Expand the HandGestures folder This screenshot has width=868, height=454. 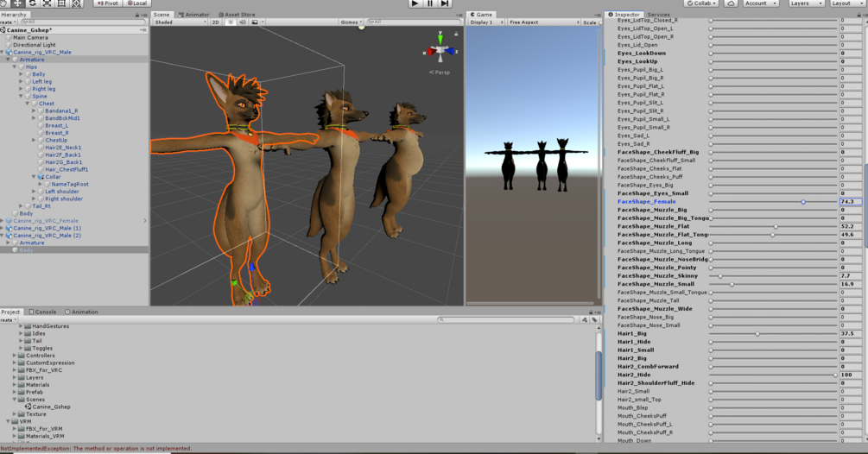tap(21, 326)
